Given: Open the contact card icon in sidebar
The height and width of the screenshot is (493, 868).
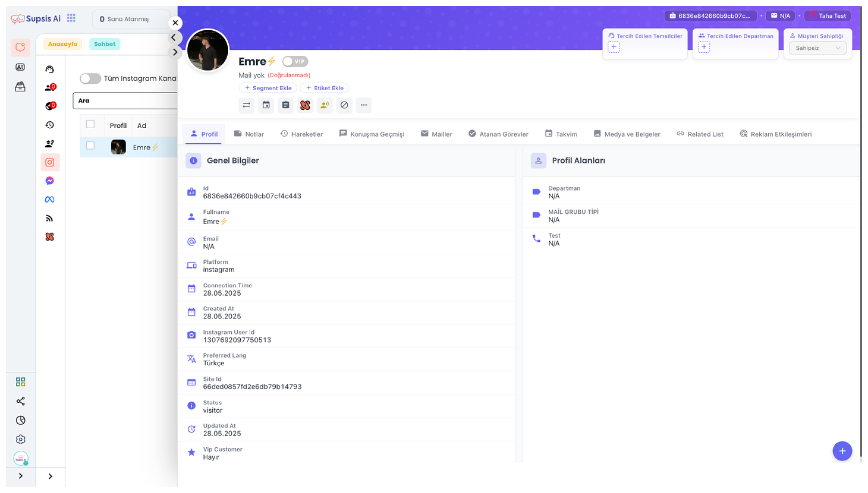Looking at the screenshot, I should (20, 67).
